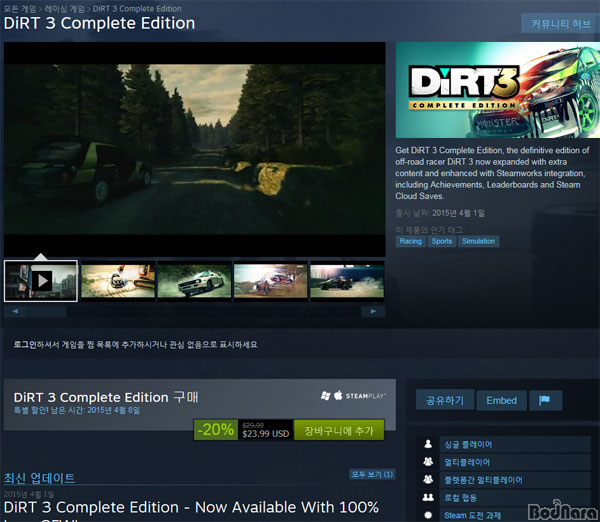
Task: Click the multiplayer category icon
Action: point(428,462)
